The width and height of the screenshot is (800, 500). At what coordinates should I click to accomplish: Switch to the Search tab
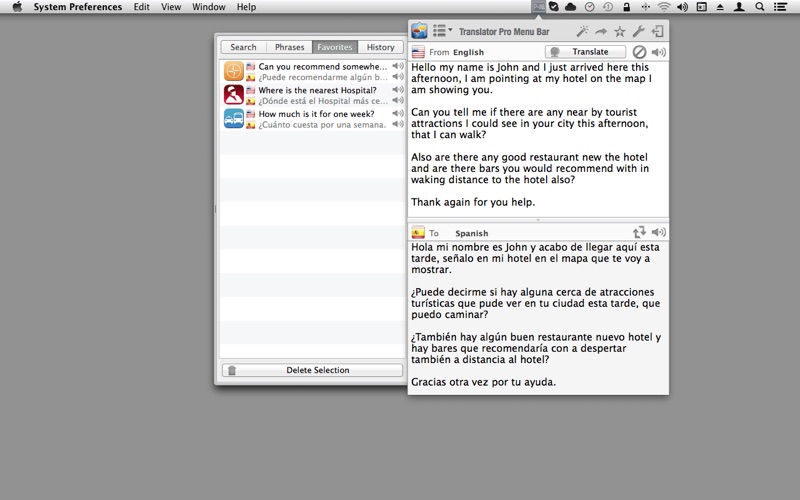(x=243, y=47)
